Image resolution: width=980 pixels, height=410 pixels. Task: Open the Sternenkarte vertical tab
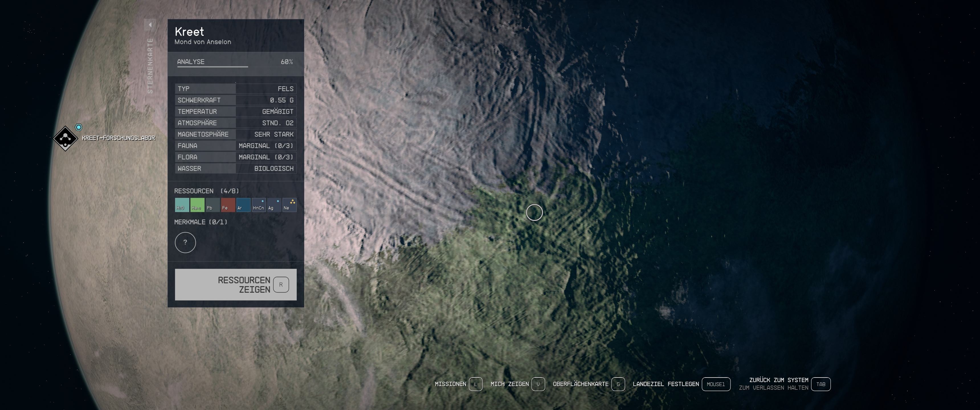(150, 66)
